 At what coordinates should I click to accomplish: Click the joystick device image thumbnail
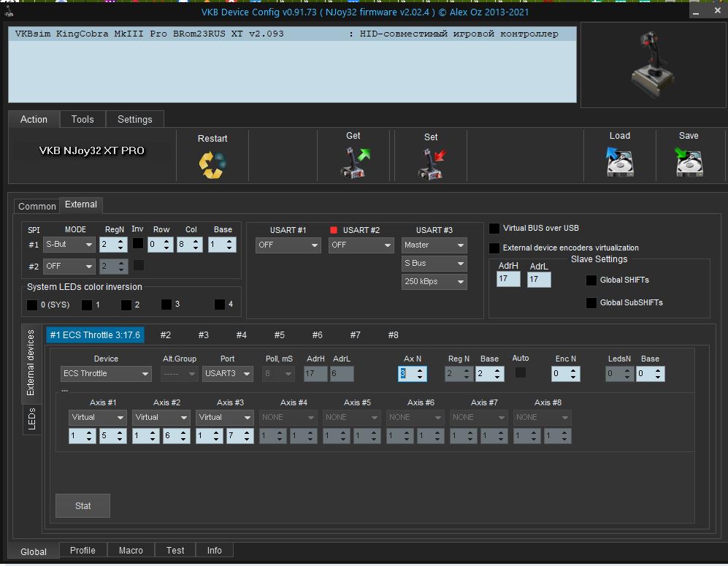pos(652,65)
